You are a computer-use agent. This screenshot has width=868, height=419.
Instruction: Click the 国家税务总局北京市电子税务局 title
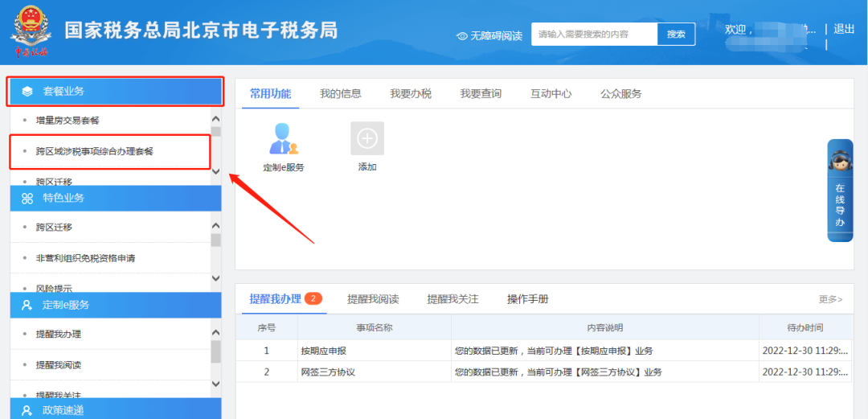(x=201, y=31)
